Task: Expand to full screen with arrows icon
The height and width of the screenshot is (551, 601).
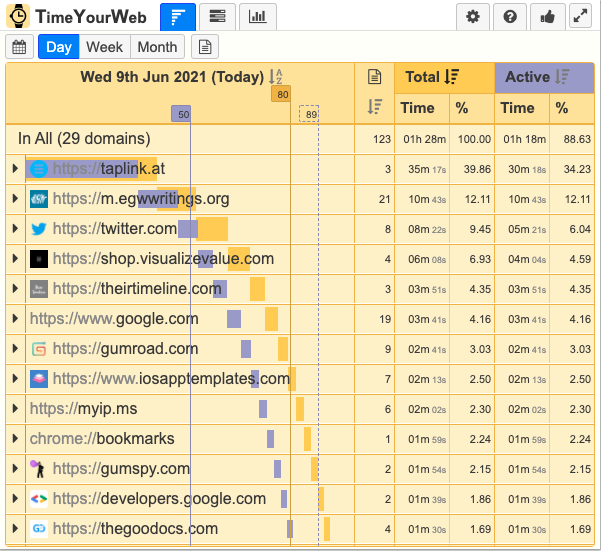Action: pyautogui.click(x=580, y=16)
